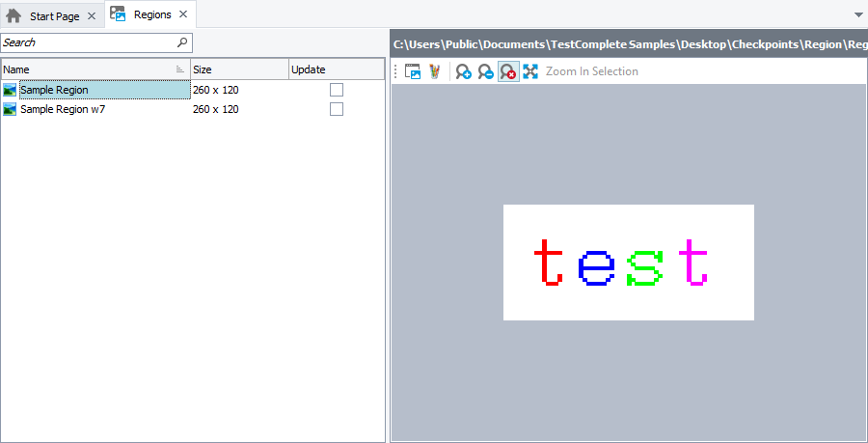This screenshot has width=868, height=443.
Task: Check Update box for Sample Region
Action: [337, 90]
